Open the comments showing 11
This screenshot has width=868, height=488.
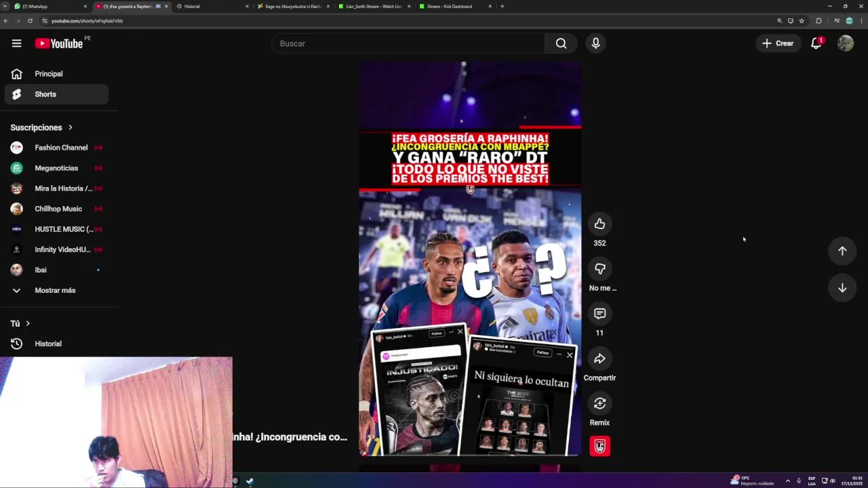(599, 314)
